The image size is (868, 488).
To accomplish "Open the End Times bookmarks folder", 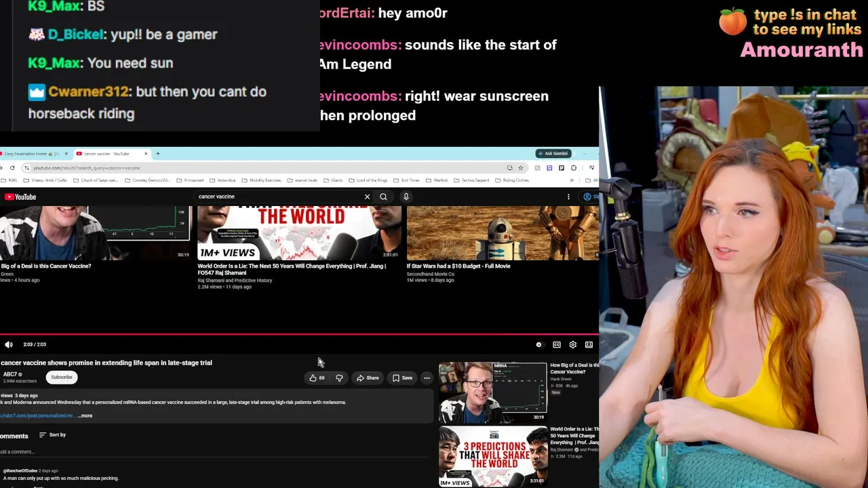I will point(407,180).
